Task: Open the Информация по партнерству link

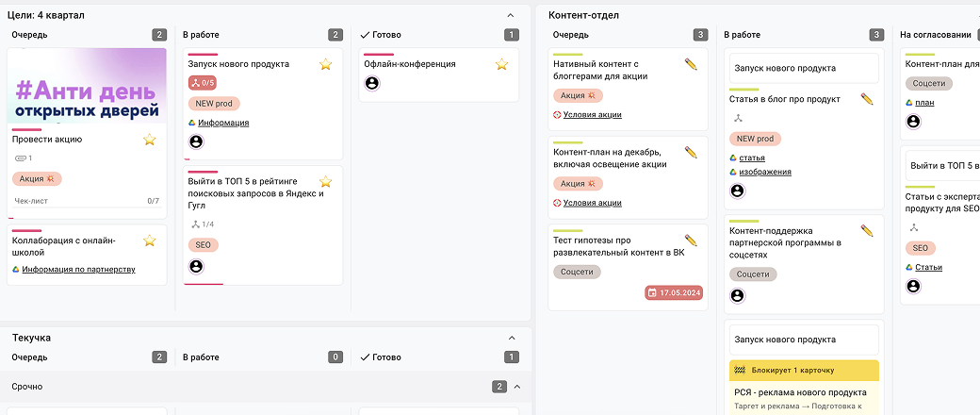Action: coord(78,270)
